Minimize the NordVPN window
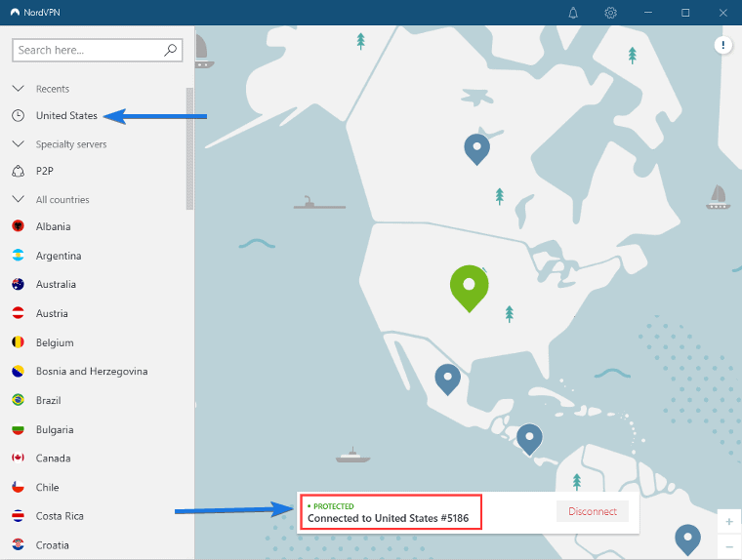 648,13
